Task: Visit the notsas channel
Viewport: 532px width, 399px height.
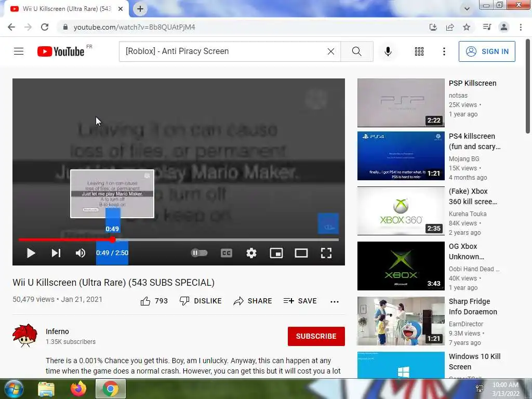Action: (458, 96)
